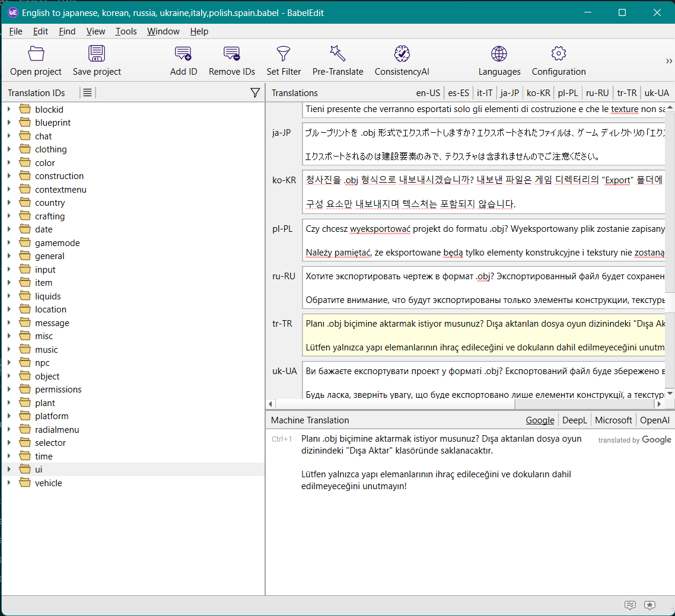Switch to the DeepL machine translation tab

(x=574, y=420)
